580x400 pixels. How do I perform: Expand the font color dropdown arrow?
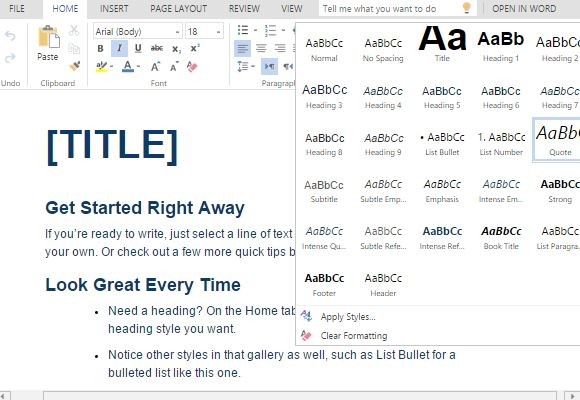(x=139, y=67)
